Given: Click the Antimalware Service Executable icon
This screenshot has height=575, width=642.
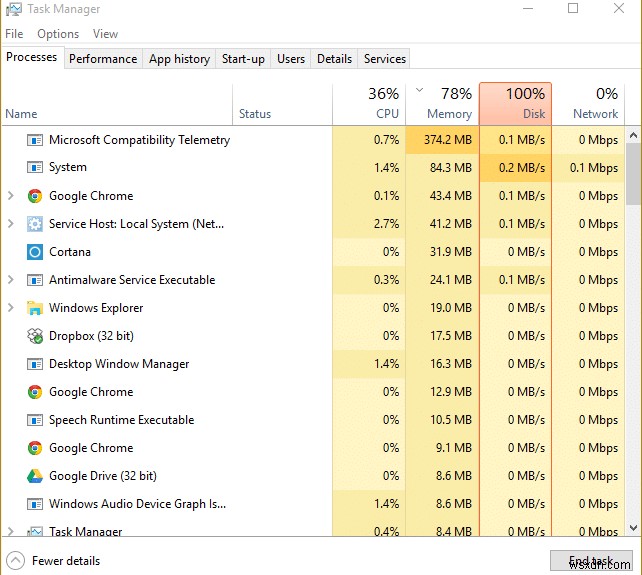Looking at the screenshot, I should 35,280.
